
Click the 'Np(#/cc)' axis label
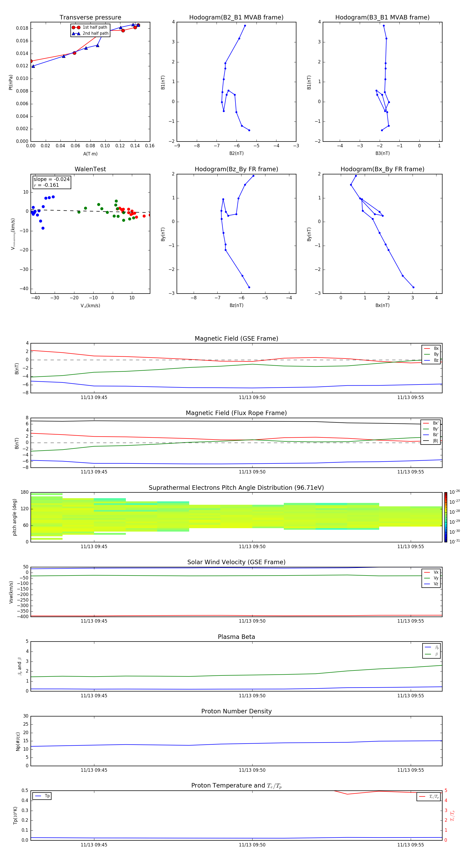pos(18,741)
